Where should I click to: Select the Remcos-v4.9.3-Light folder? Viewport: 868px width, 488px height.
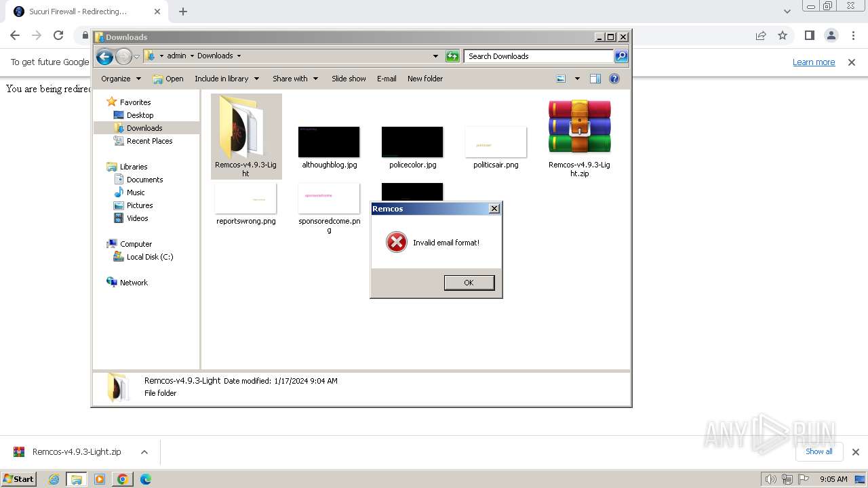pyautogui.click(x=246, y=136)
